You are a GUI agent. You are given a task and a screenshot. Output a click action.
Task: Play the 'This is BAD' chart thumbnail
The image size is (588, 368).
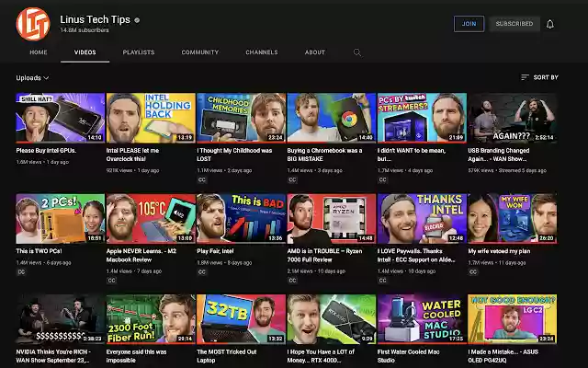click(241, 219)
